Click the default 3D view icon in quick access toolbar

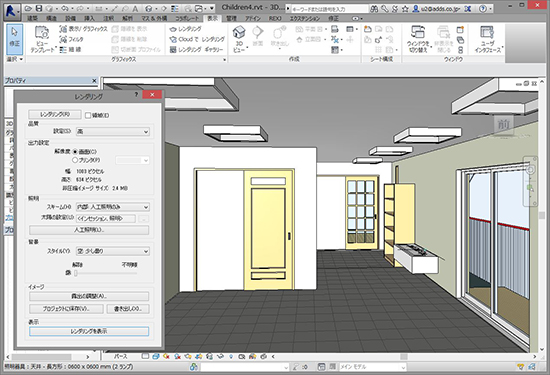[x=149, y=8]
